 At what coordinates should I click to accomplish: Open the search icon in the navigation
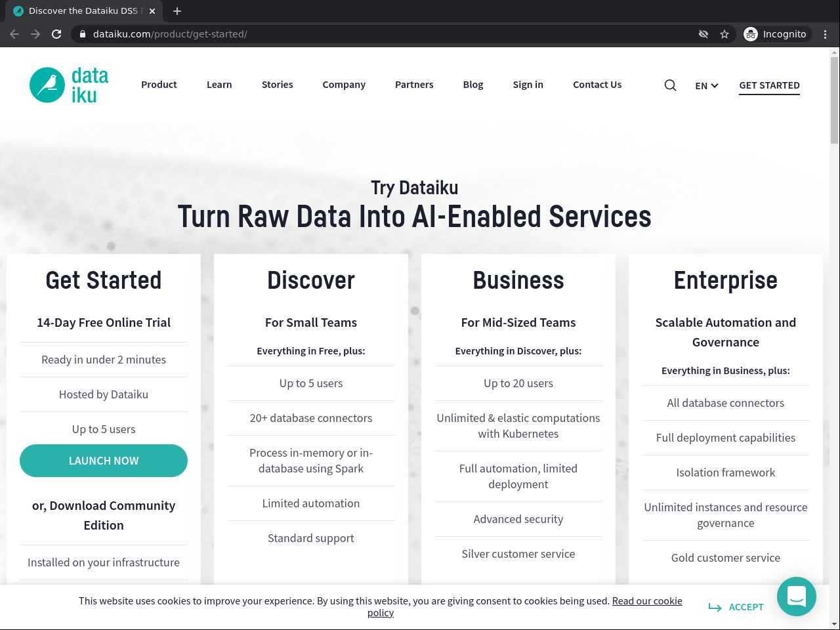[x=670, y=85]
